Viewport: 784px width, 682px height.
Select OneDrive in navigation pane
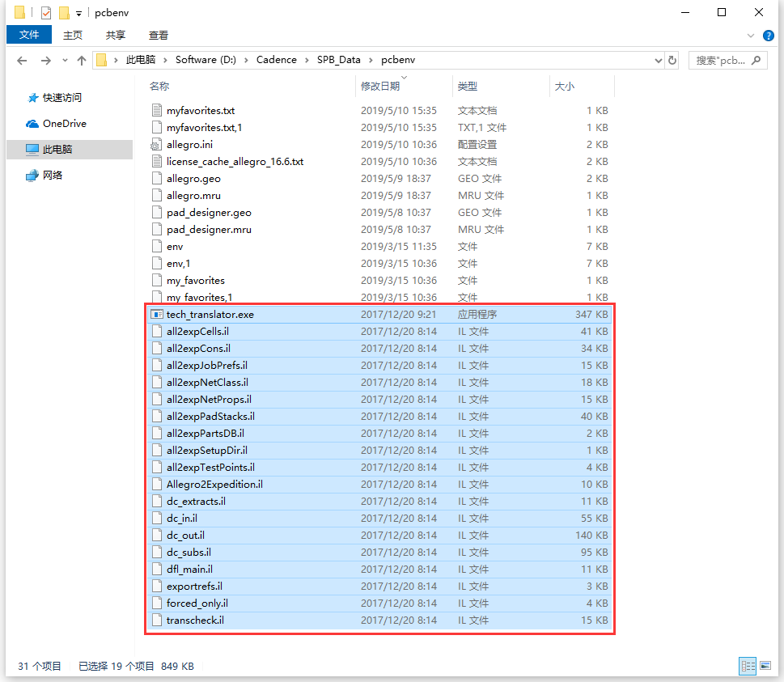pos(65,124)
